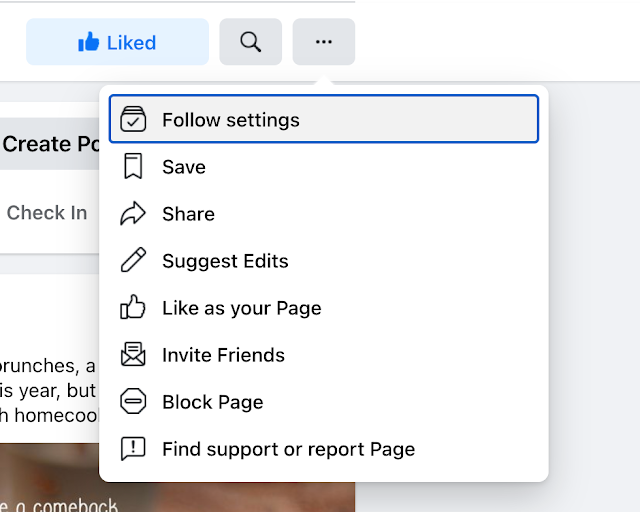Click the thumbs-up icon beside Like as your Page
This screenshot has width=640, height=512.
[133, 308]
